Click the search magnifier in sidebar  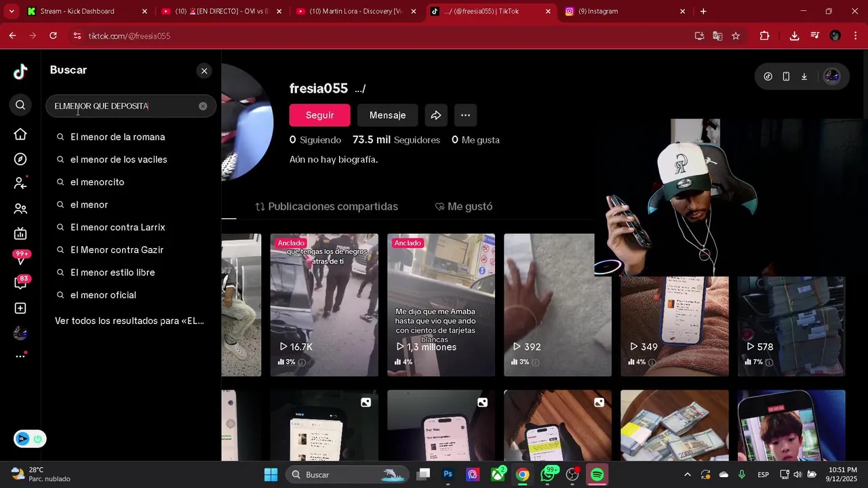20,105
